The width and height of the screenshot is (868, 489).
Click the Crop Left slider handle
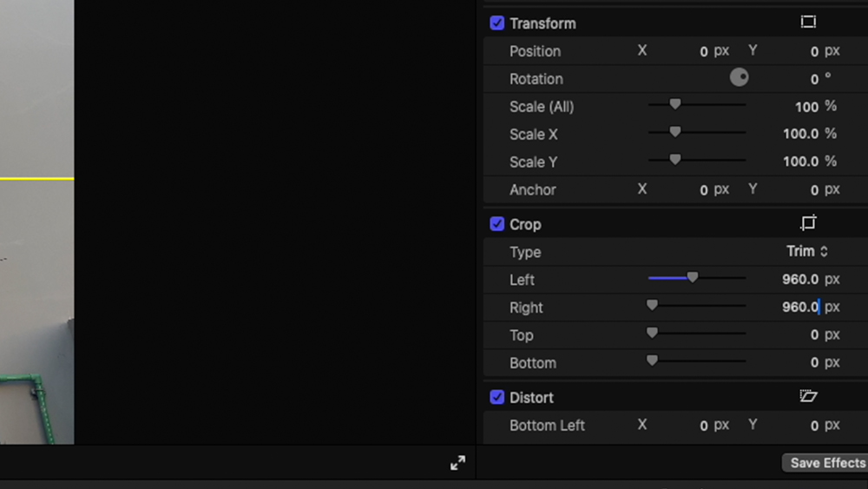[693, 278]
